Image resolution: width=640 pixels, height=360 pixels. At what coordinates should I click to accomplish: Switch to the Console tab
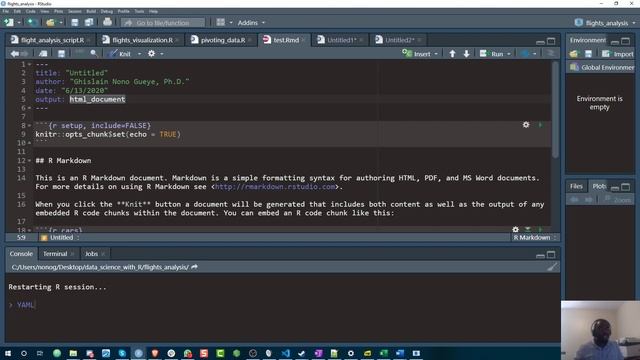[x=21, y=253]
